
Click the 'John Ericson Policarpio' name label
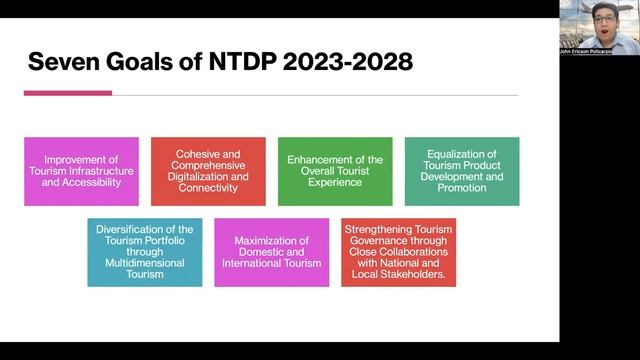point(586,51)
